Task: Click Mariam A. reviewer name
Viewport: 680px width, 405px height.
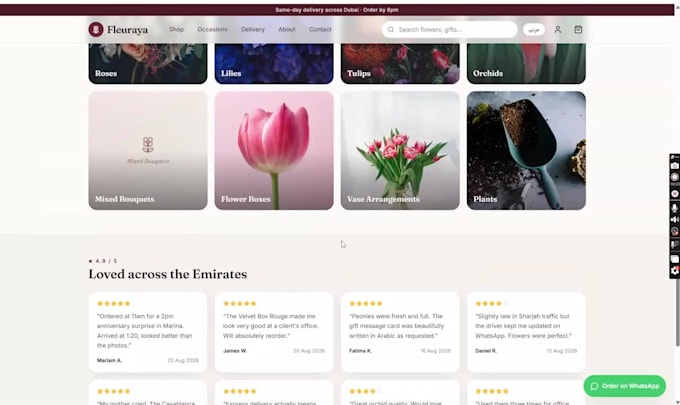Action: [x=109, y=360]
